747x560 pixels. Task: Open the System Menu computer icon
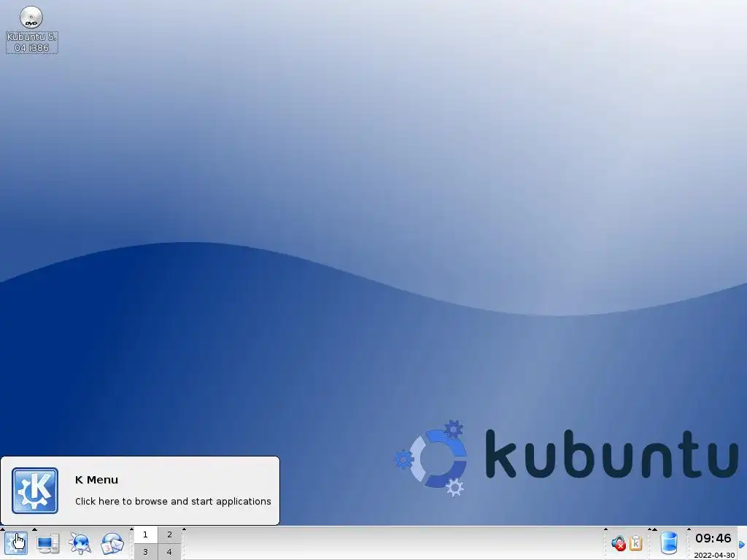coord(48,543)
